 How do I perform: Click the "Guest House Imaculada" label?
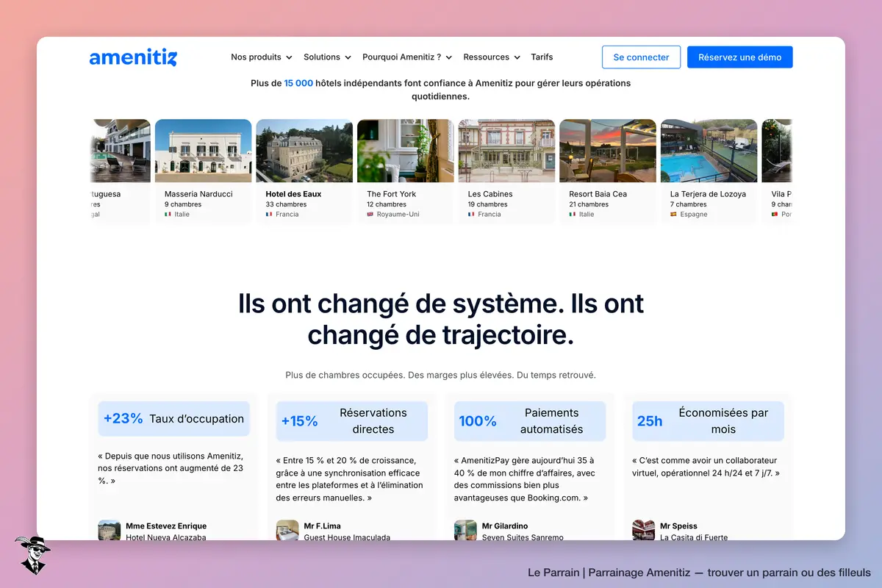pyautogui.click(x=347, y=537)
